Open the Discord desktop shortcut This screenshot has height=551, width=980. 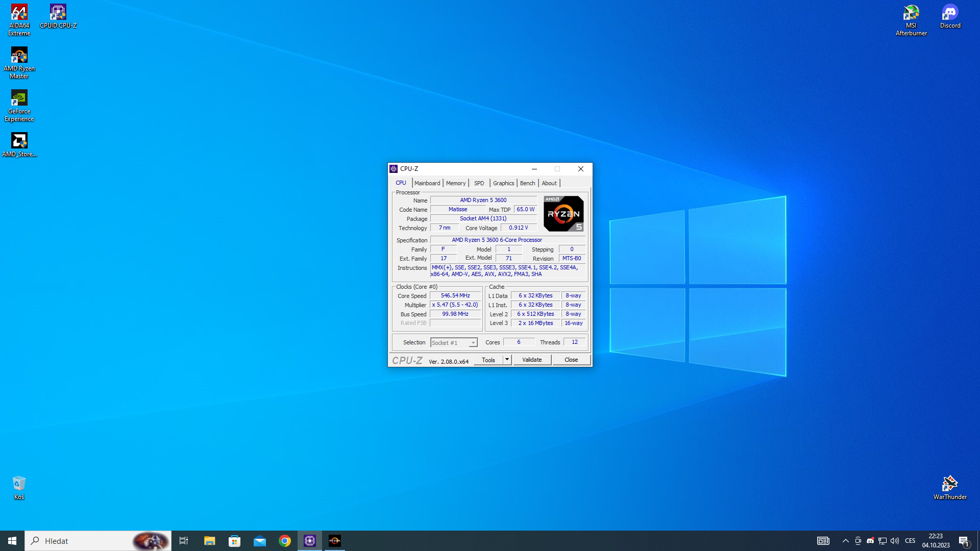coord(950,16)
